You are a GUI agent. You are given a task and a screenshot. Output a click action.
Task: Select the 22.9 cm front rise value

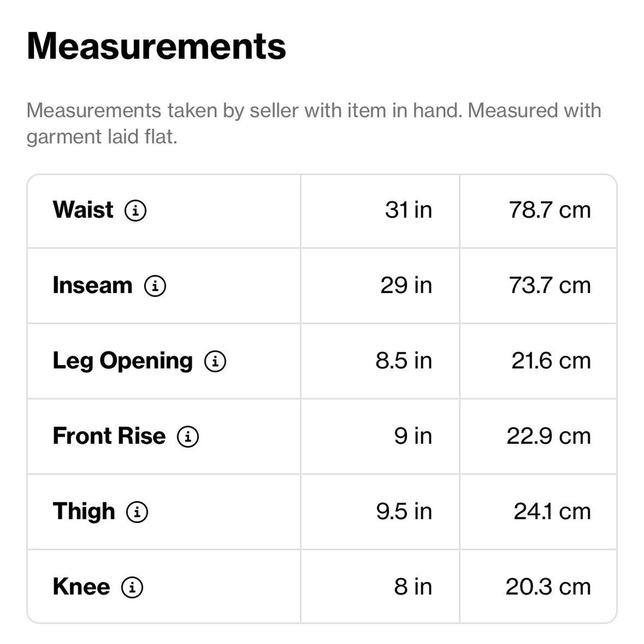[x=549, y=436]
